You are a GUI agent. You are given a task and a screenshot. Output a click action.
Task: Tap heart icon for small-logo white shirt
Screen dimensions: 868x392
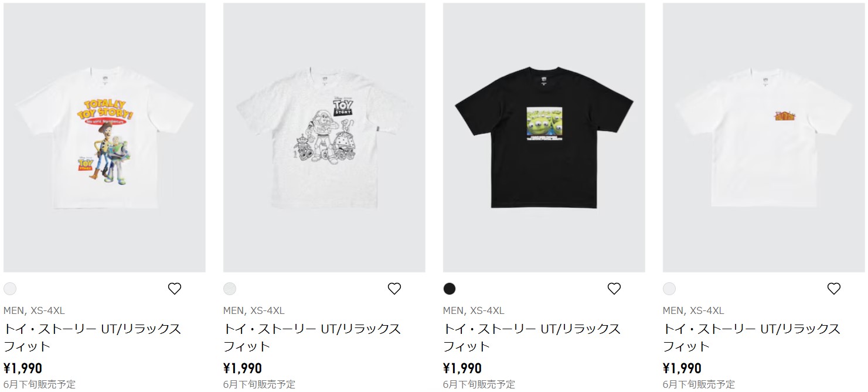pyautogui.click(x=834, y=289)
